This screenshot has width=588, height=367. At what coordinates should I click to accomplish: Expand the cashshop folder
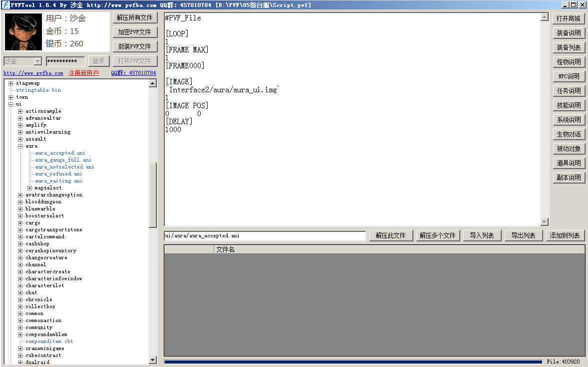[20, 244]
